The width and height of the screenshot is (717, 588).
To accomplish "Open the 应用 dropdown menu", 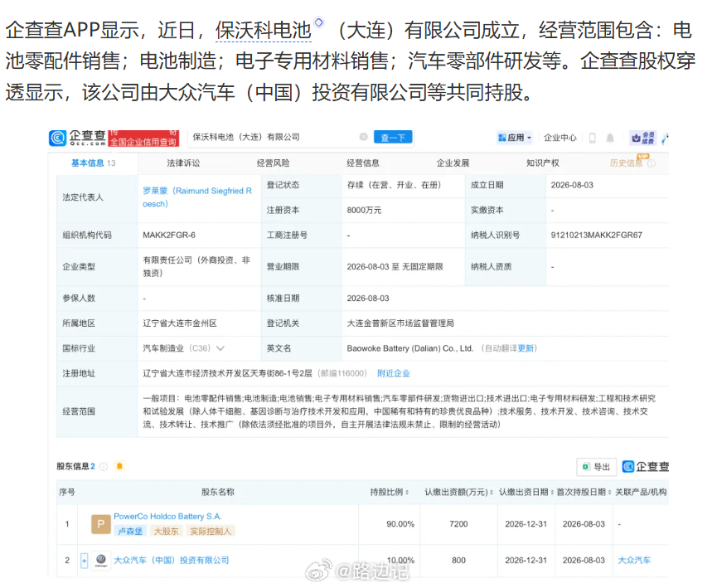I will point(515,138).
